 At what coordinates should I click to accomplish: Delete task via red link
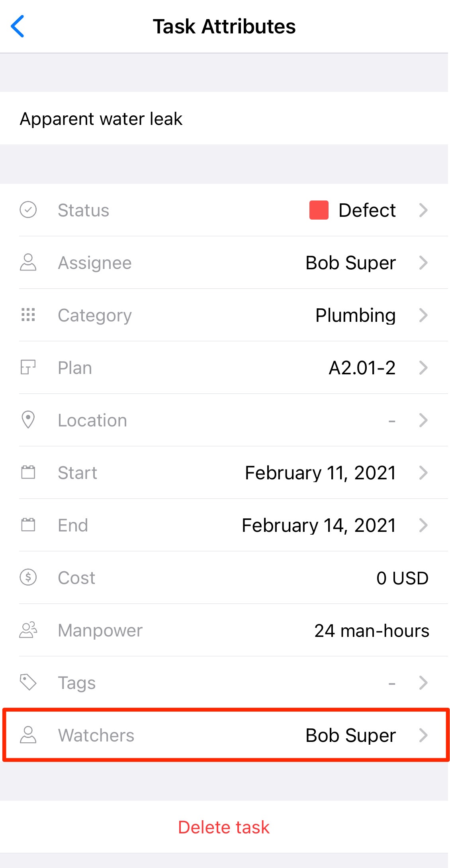(224, 827)
